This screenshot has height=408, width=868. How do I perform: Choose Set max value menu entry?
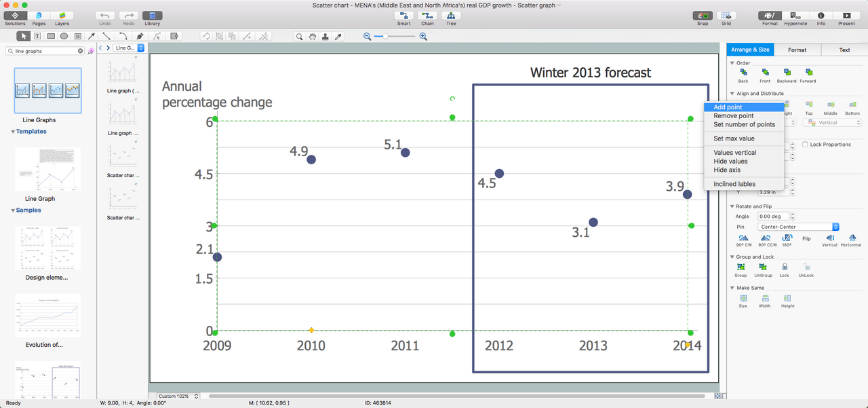click(744, 138)
